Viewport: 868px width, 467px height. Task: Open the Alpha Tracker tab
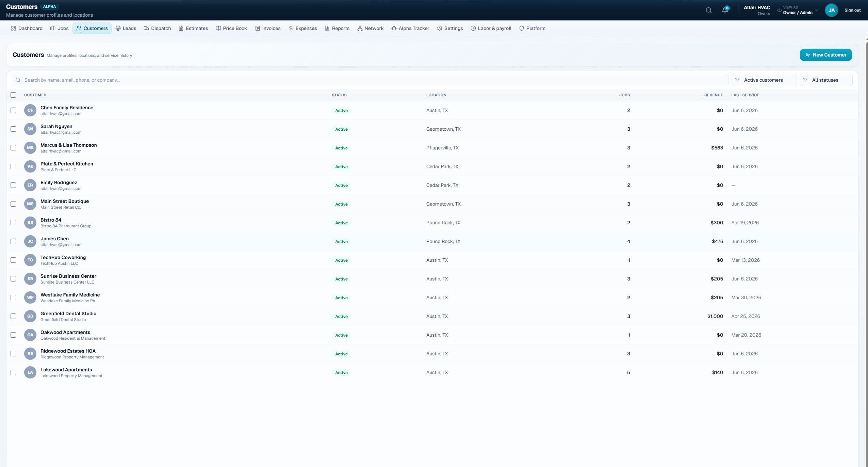pos(410,28)
